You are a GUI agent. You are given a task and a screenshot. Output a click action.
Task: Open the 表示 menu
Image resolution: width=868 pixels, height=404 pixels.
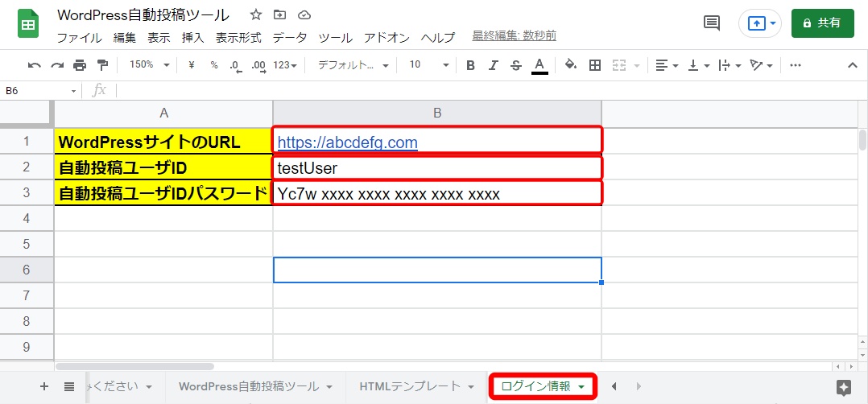(159, 38)
